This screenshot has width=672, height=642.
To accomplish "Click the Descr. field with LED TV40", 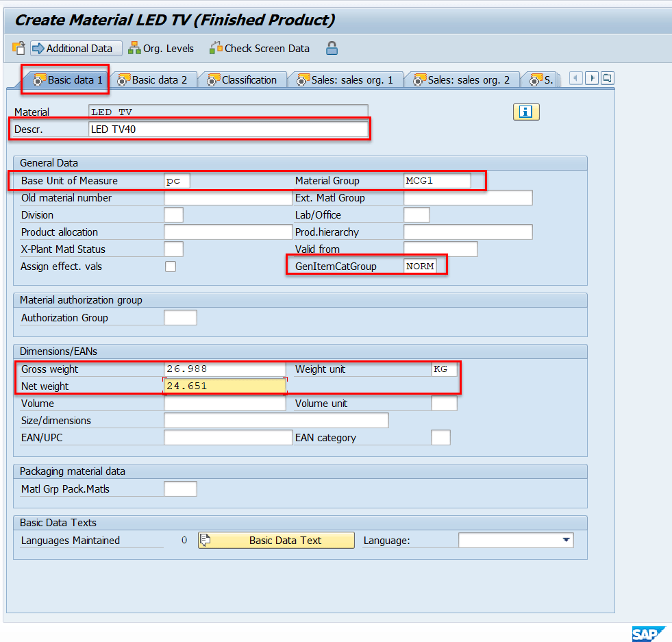I will click(228, 129).
